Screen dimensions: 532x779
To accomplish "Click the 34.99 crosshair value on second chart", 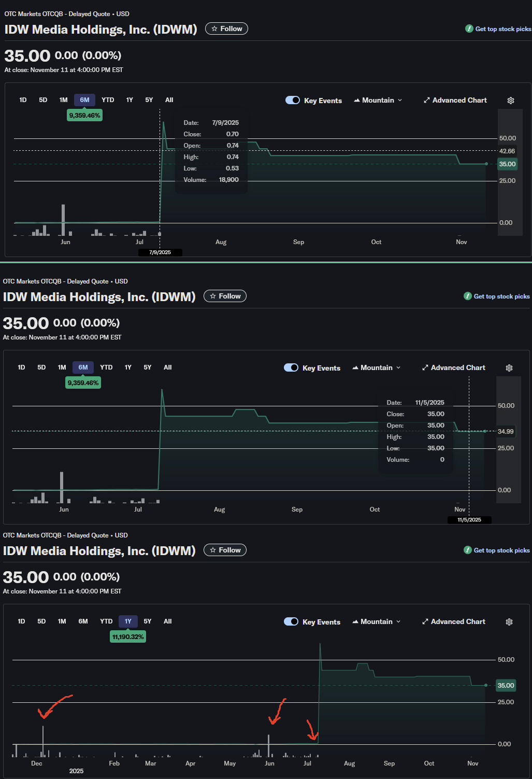I will (x=506, y=432).
